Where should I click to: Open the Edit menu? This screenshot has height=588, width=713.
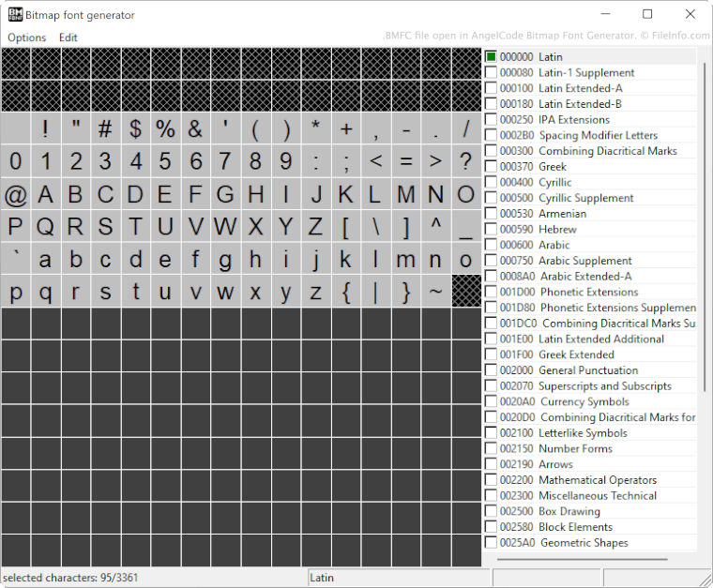(x=68, y=38)
